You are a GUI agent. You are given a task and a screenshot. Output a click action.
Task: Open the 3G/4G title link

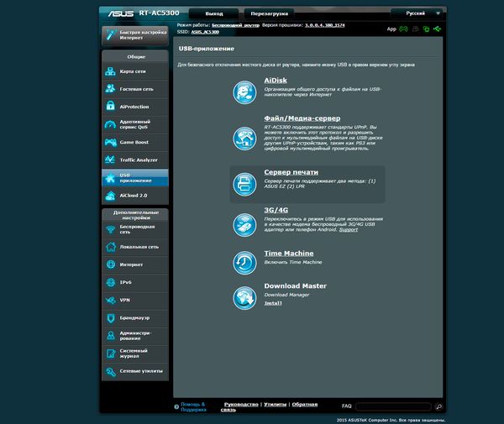point(276,210)
